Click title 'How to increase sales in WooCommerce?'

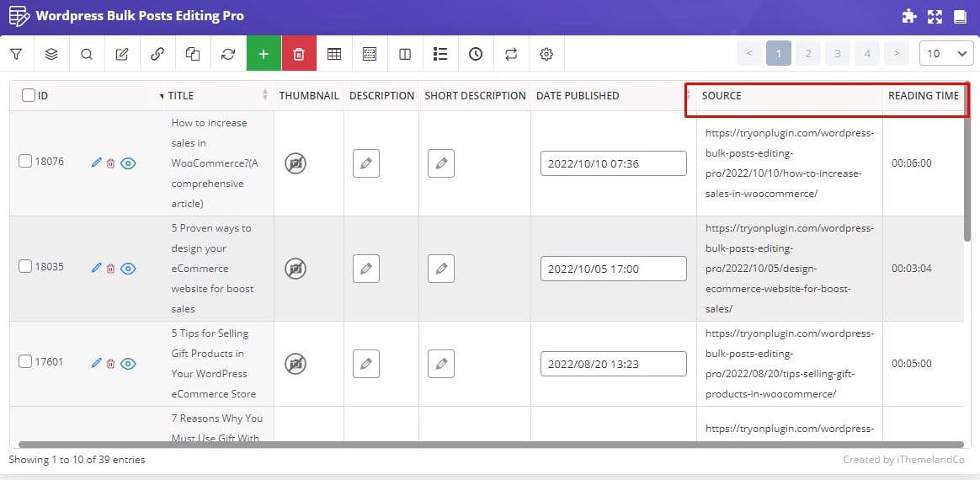(215, 163)
